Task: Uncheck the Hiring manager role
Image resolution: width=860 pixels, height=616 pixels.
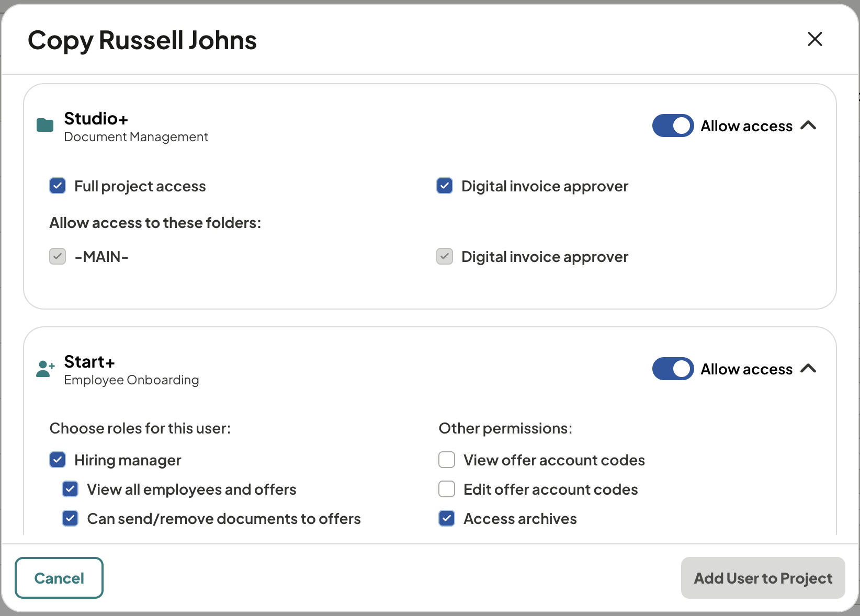Action: tap(58, 460)
